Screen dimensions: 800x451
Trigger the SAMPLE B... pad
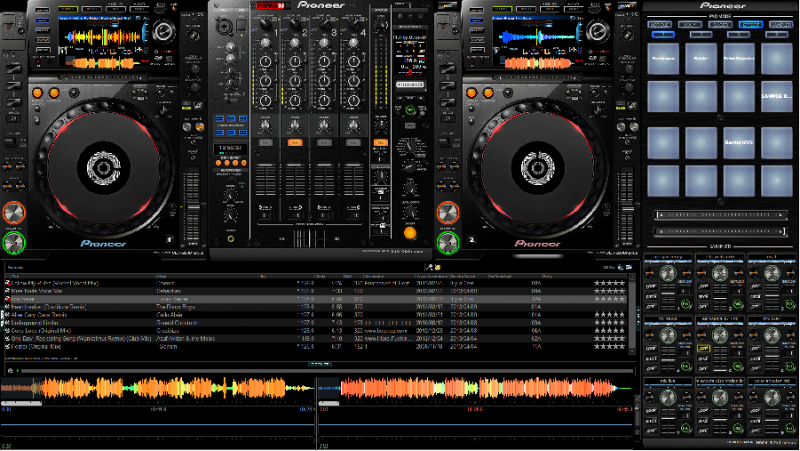tap(777, 96)
